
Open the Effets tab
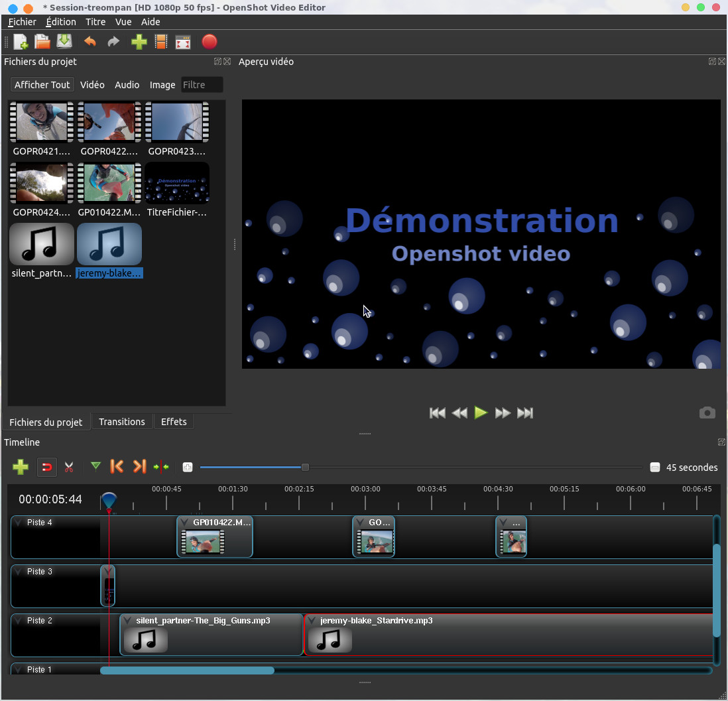coord(174,422)
